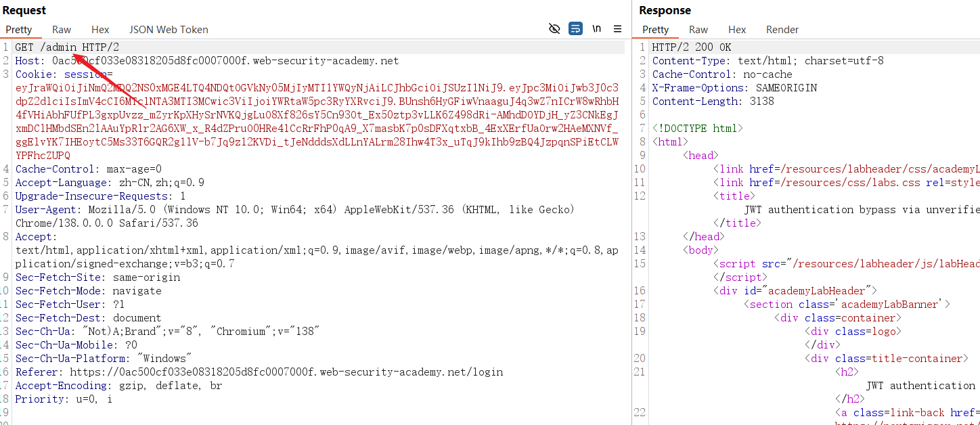Screen dimensions: 980x425
Task: Click the GET /admin HTTP/2 request line
Action: pyautogui.click(x=67, y=47)
